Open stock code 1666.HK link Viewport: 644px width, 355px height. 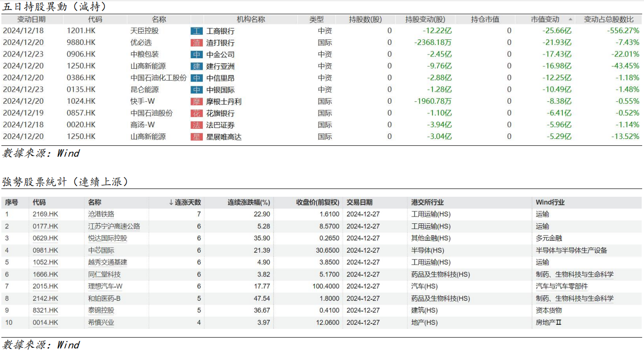[x=45, y=274]
